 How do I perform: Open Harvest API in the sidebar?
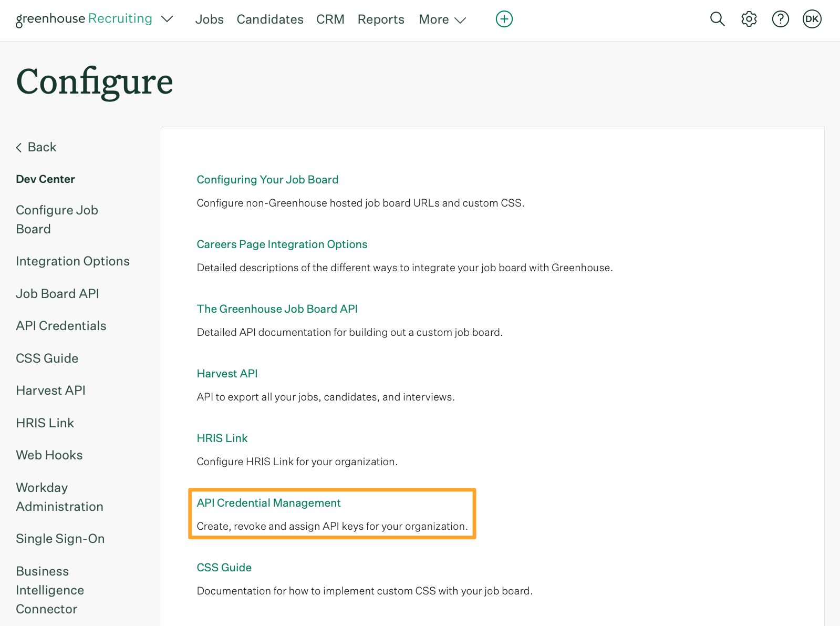50,391
